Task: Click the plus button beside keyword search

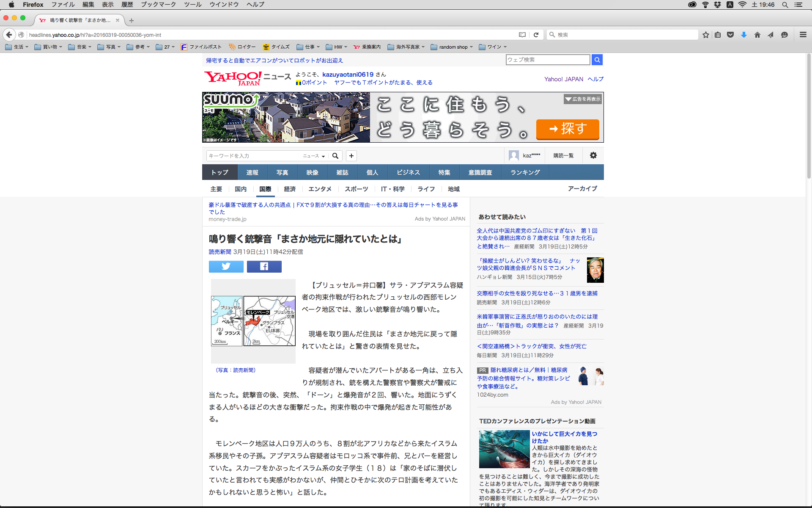Action: [x=351, y=156]
